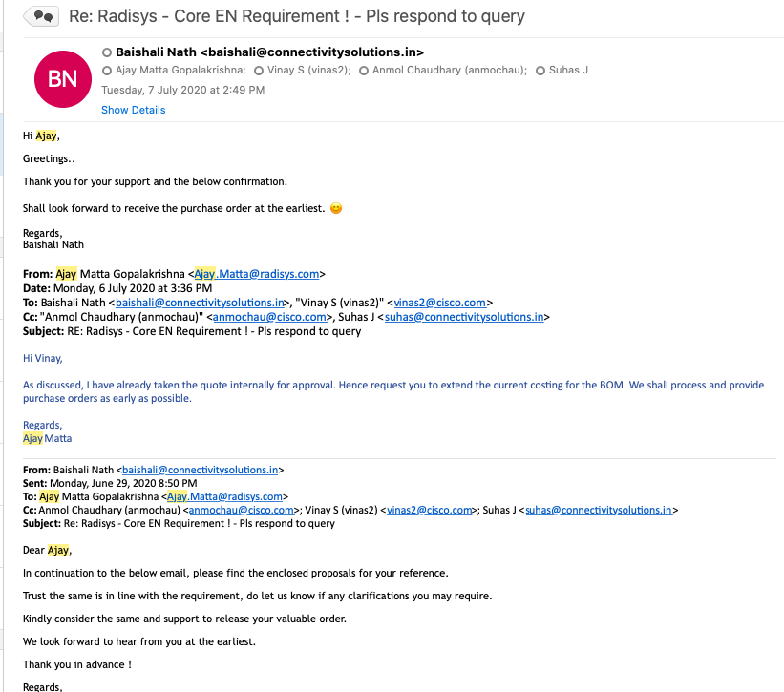Click the smiley emoji in the message

point(336,208)
